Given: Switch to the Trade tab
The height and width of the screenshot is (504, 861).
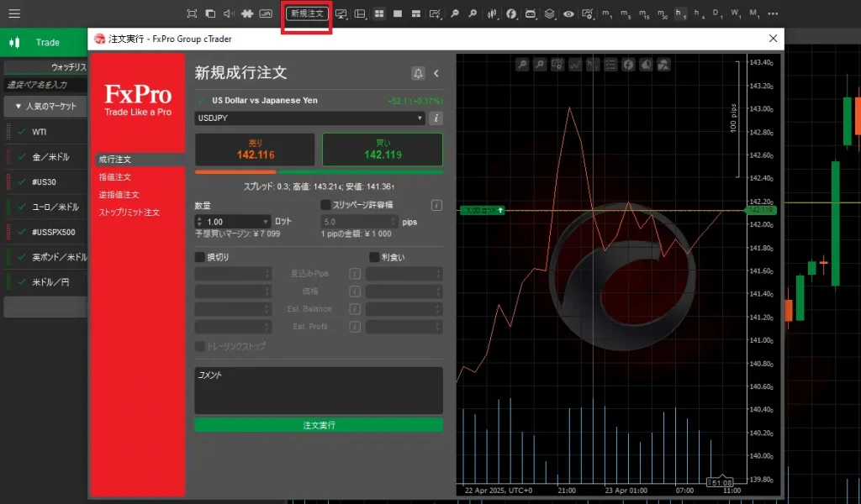Looking at the screenshot, I should coord(44,42).
